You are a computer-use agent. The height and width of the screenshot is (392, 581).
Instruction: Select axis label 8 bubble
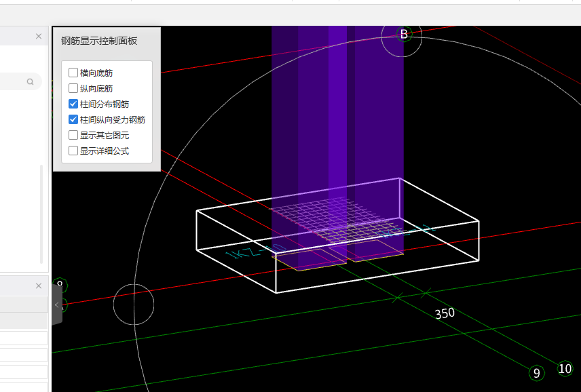(60, 286)
